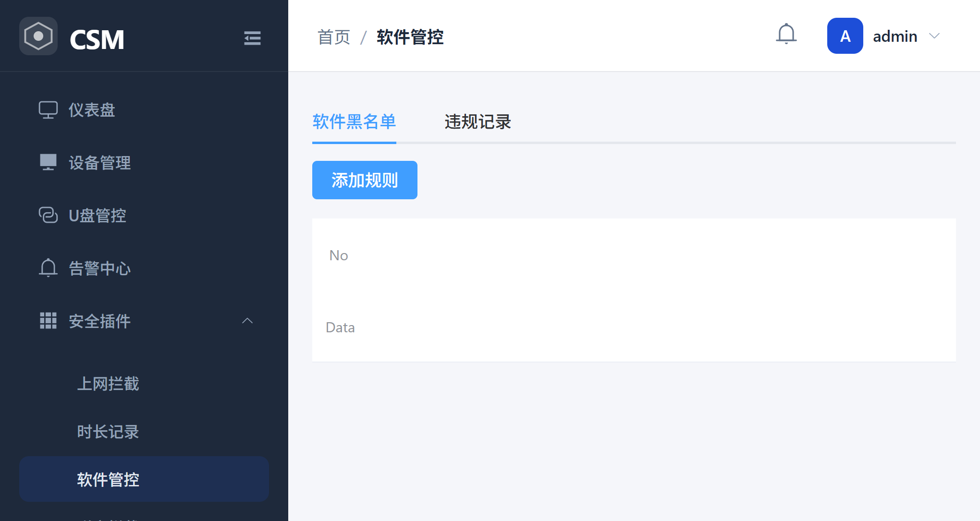Collapse the 安全插件 submenu arrow

point(247,321)
